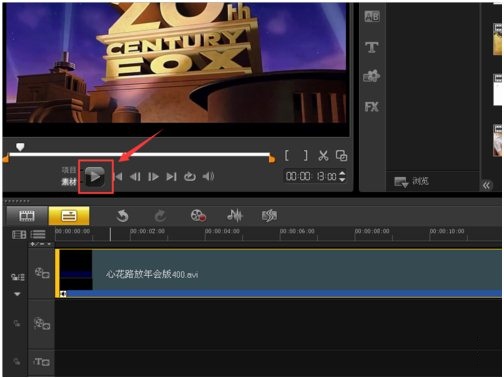Open the Transitions (AB) library

point(372,16)
